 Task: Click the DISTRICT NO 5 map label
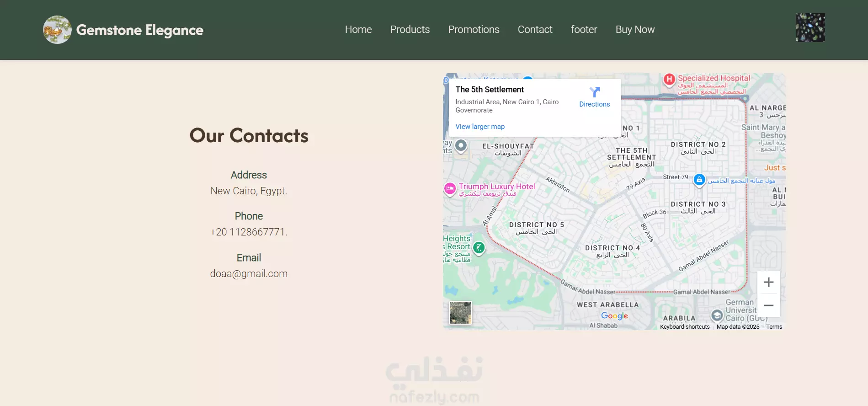(537, 225)
